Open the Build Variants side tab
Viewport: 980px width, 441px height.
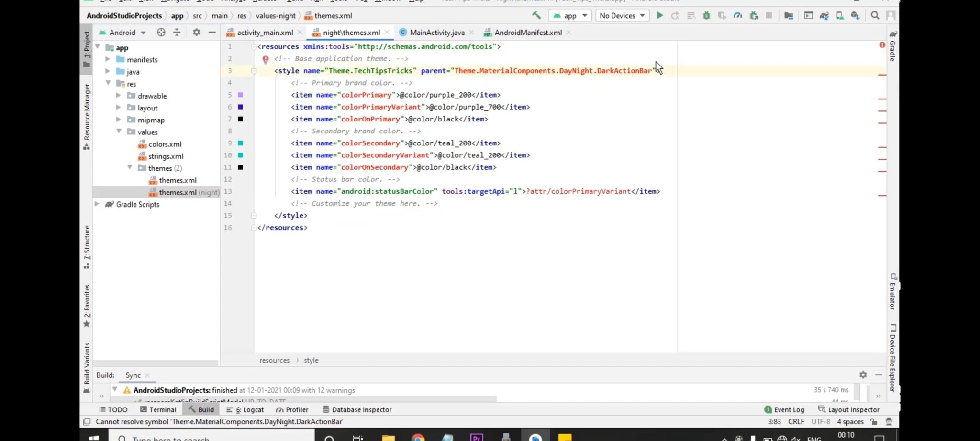[87, 368]
